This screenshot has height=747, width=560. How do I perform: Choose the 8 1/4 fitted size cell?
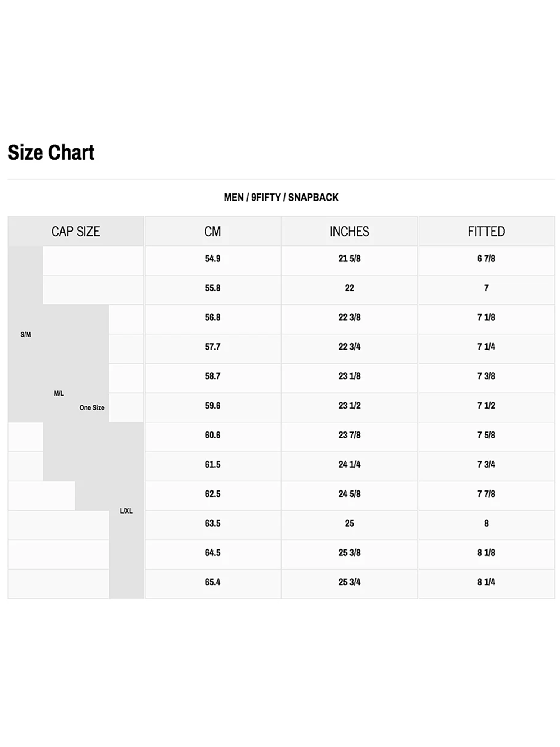[x=486, y=582]
